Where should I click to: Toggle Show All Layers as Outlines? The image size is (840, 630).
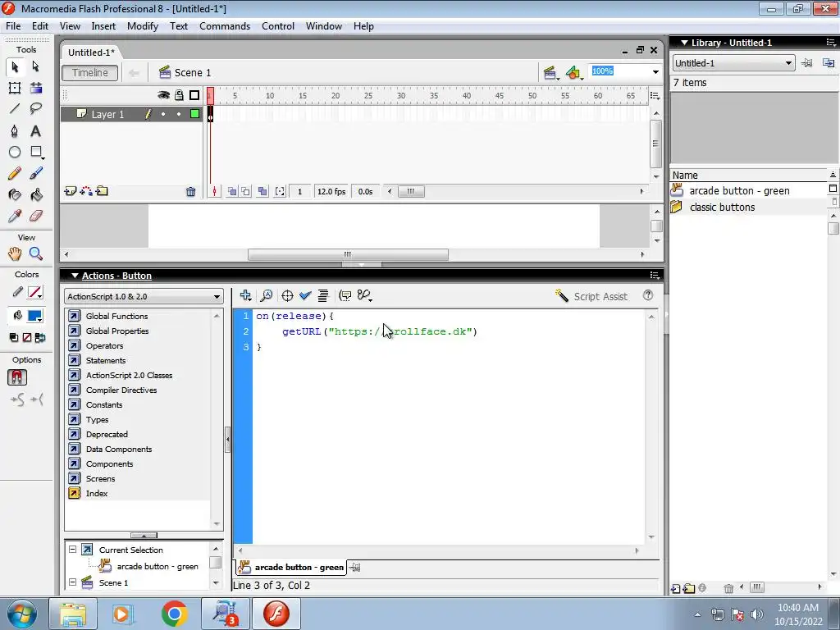click(x=194, y=95)
